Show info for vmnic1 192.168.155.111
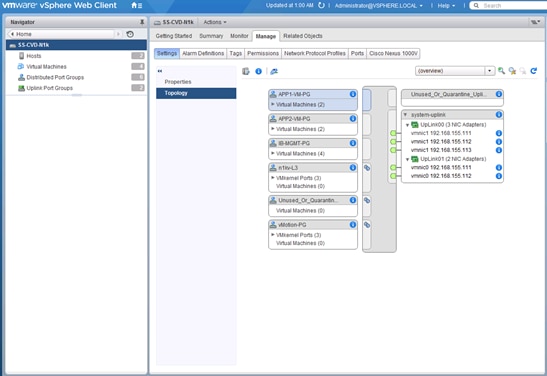Viewport: 547px width, 376px height. (x=499, y=133)
